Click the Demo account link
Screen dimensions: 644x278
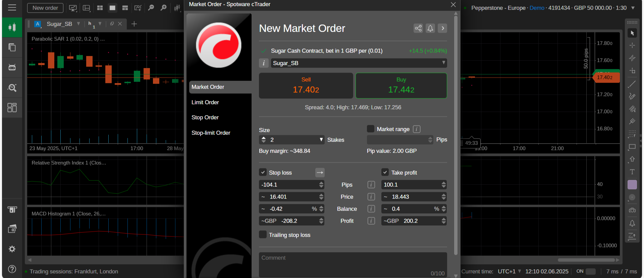(537, 8)
